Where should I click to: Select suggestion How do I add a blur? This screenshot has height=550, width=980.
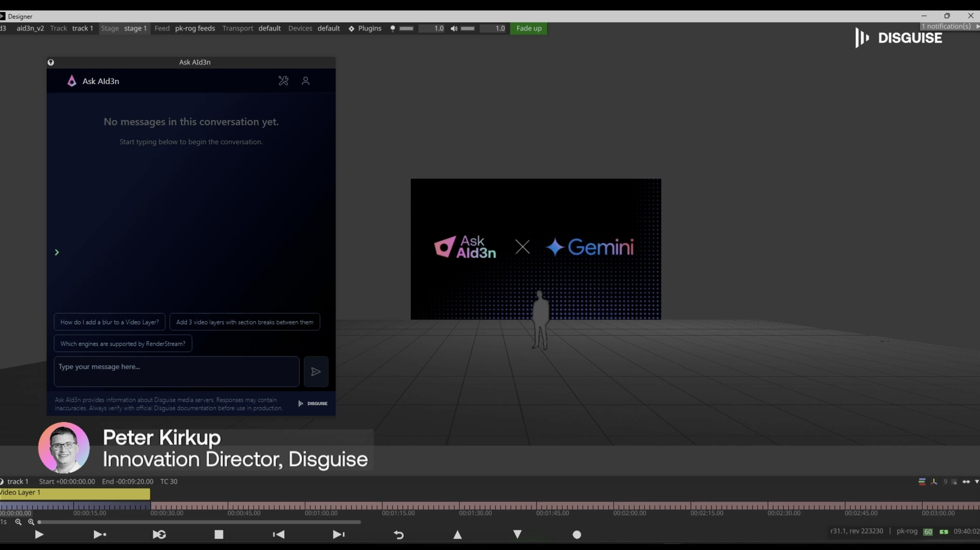pyautogui.click(x=110, y=322)
